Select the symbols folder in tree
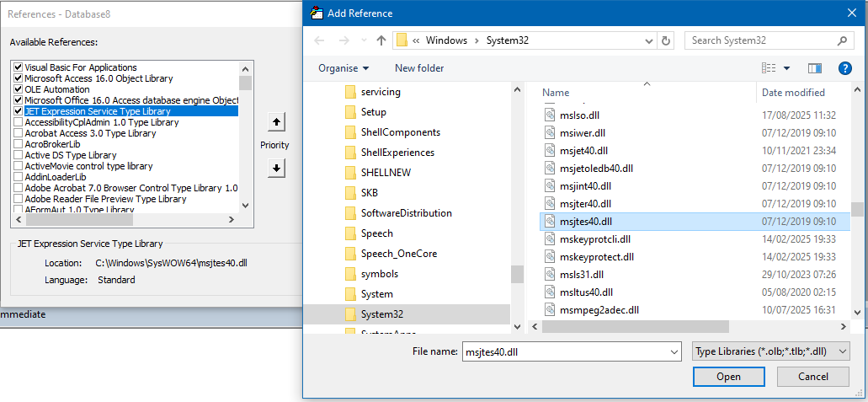 (x=379, y=274)
